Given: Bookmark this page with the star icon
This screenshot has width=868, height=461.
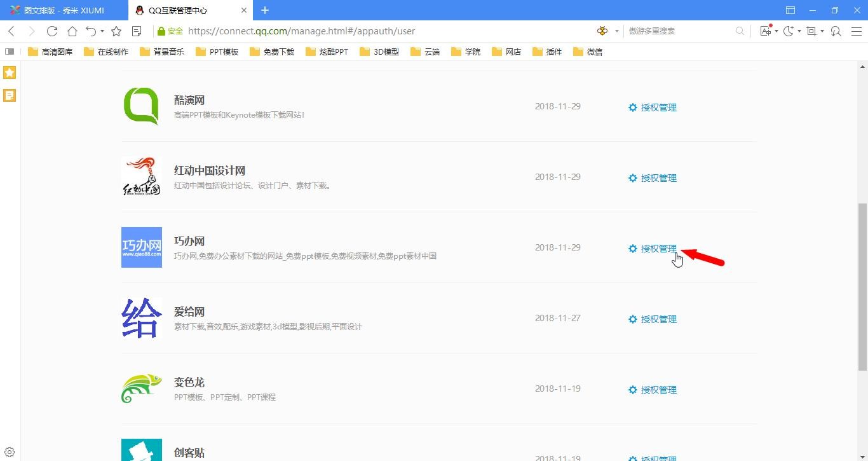Looking at the screenshot, I should (116, 31).
